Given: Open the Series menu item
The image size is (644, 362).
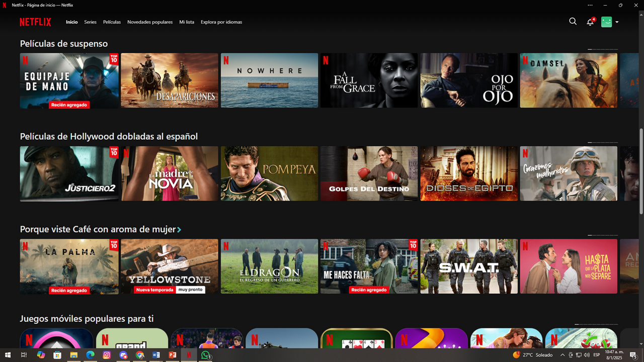Looking at the screenshot, I should [91, 22].
